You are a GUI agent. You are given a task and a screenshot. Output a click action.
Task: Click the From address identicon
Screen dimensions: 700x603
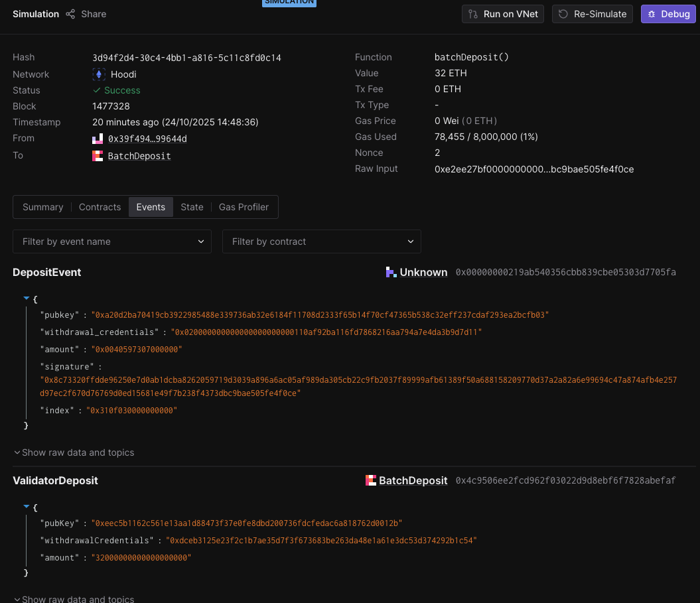coord(98,139)
